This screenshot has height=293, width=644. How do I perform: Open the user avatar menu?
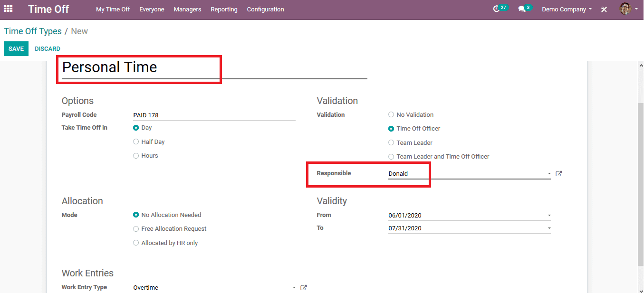click(629, 9)
